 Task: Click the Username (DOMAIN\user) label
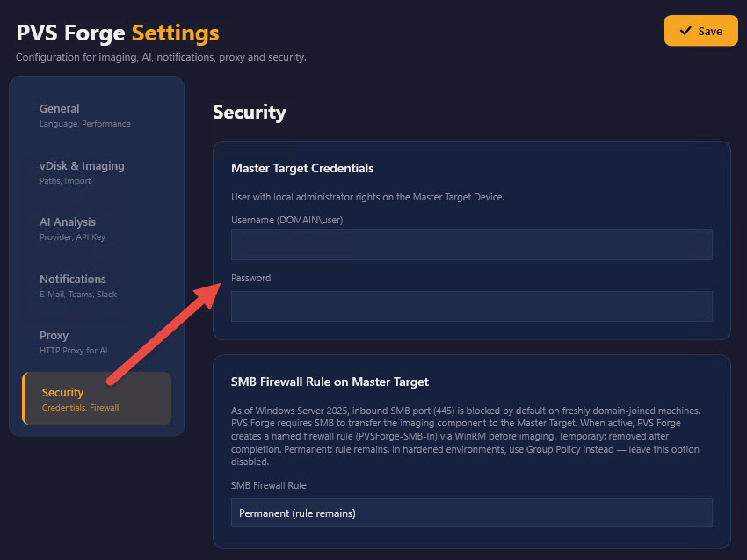click(x=286, y=220)
